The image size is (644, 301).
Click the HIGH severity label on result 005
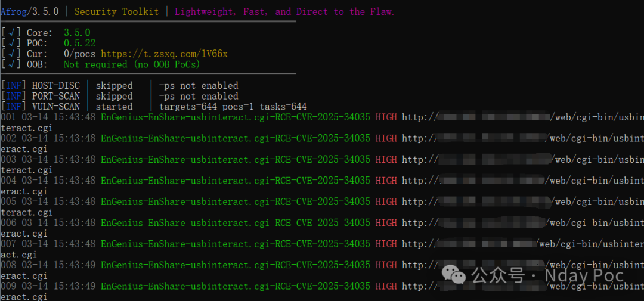click(386, 201)
